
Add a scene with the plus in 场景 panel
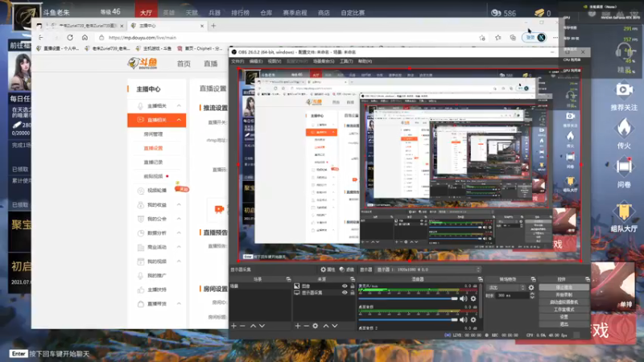click(x=233, y=326)
